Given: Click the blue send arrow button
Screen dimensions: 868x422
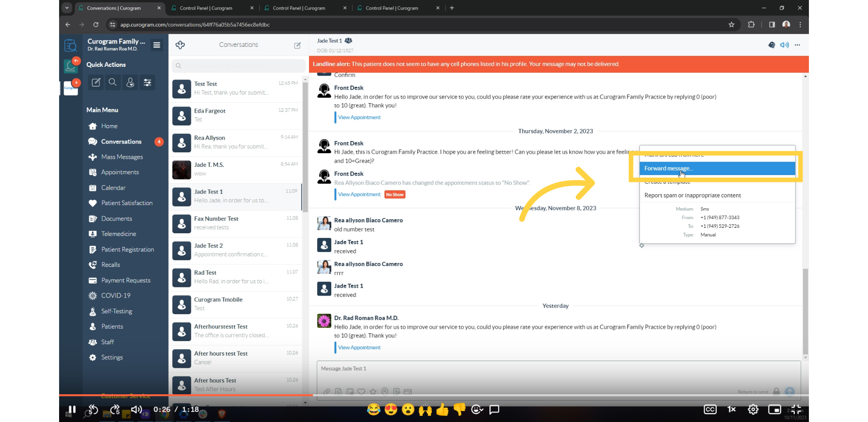Looking at the screenshot, I should click(790, 392).
